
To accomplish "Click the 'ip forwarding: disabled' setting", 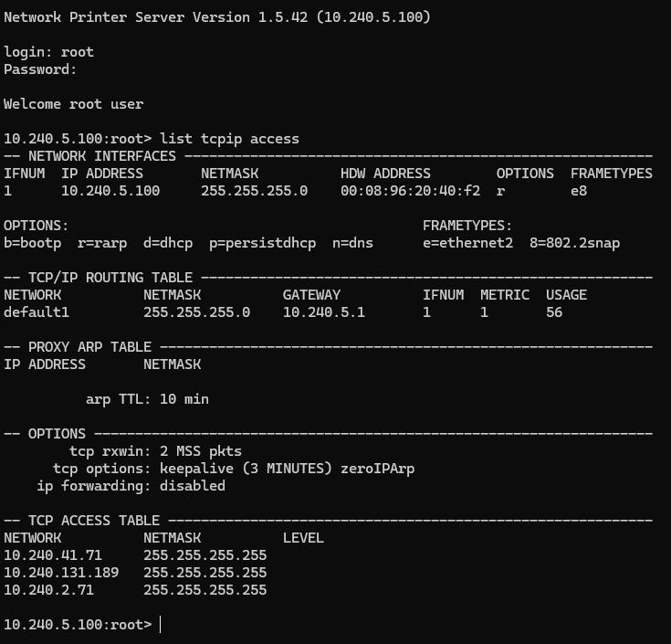I will [x=131, y=486].
